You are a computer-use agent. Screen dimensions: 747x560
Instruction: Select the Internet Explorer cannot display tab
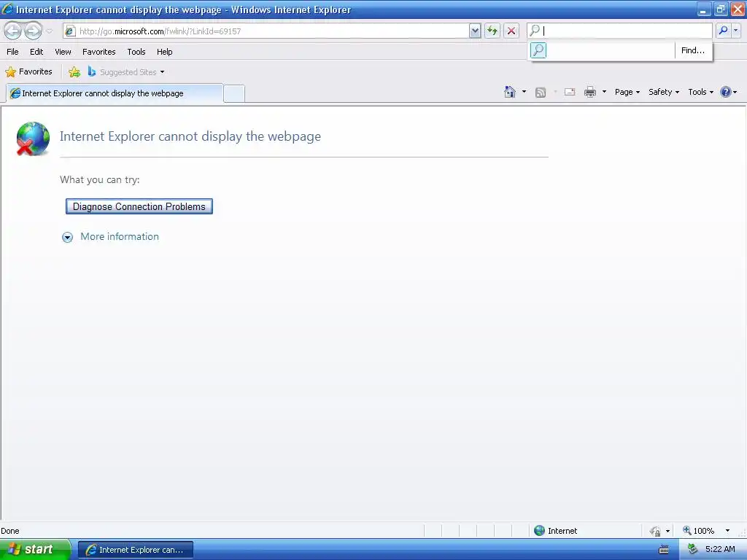click(115, 93)
